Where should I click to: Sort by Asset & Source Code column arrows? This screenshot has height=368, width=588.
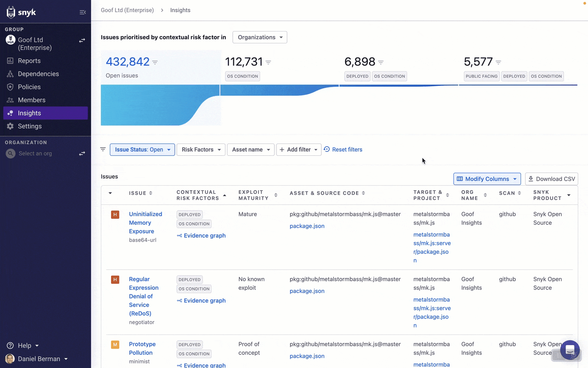pyautogui.click(x=363, y=193)
